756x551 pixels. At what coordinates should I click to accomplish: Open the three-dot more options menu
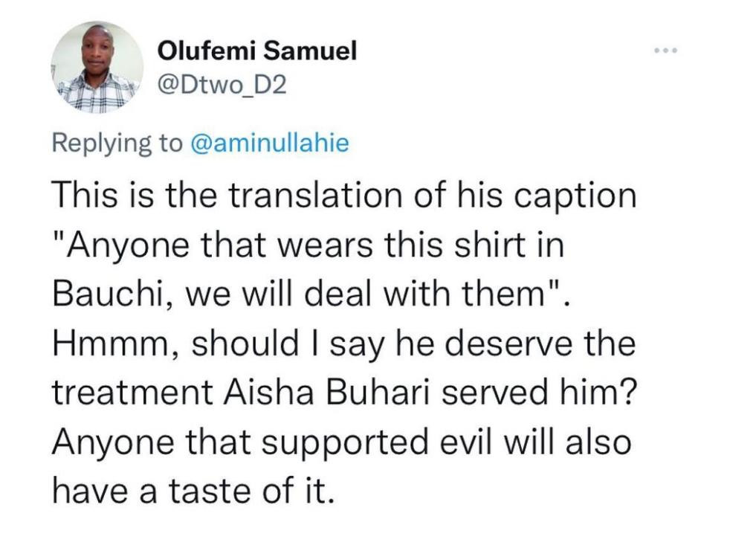pos(665,51)
